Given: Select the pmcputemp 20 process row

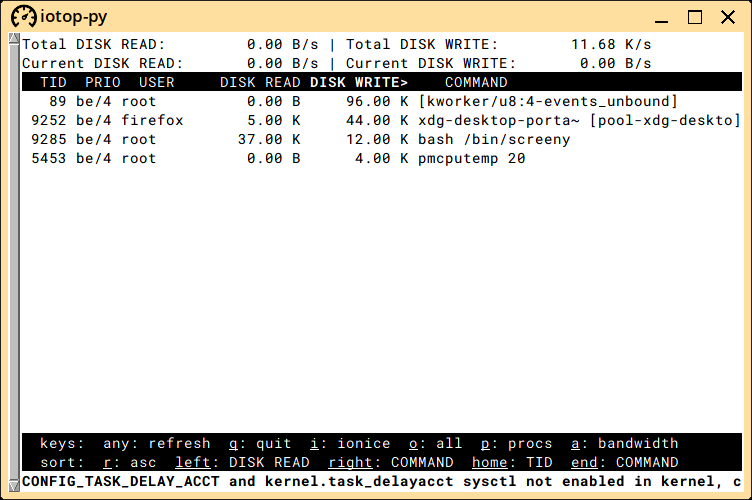Looking at the screenshot, I should (382, 158).
